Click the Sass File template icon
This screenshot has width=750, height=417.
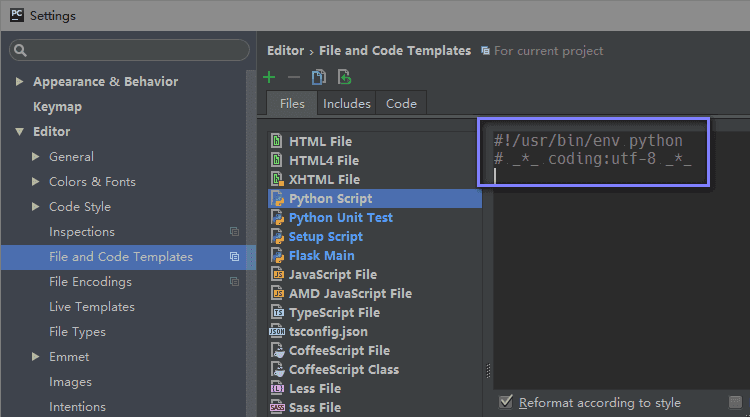pyautogui.click(x=277, y=407)
